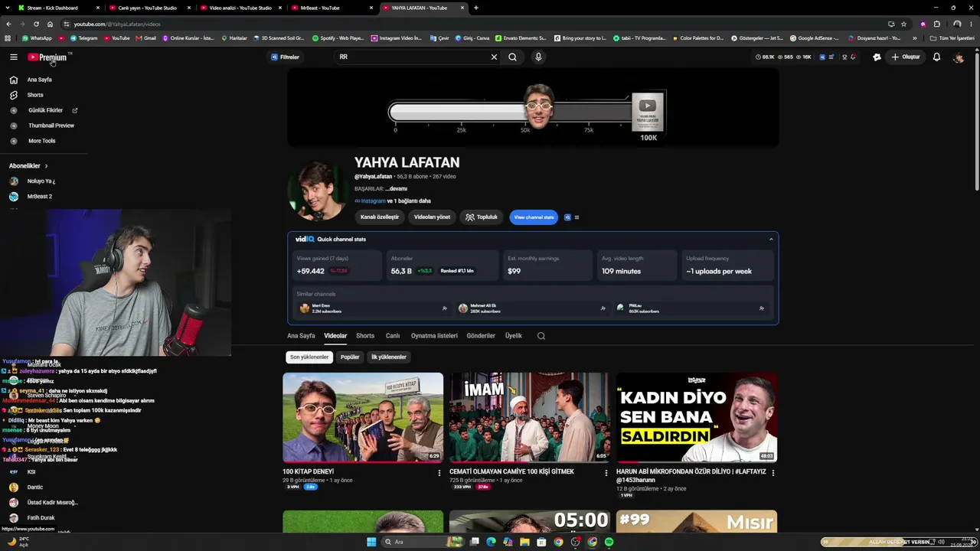This screenshot has width=980, height=551.
Task: Click Videoları yönet button
Action: pos(432,217)
